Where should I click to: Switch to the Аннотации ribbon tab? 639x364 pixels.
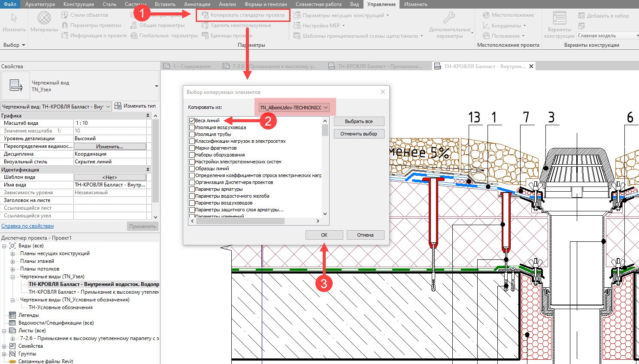click(x=197, y=4)
